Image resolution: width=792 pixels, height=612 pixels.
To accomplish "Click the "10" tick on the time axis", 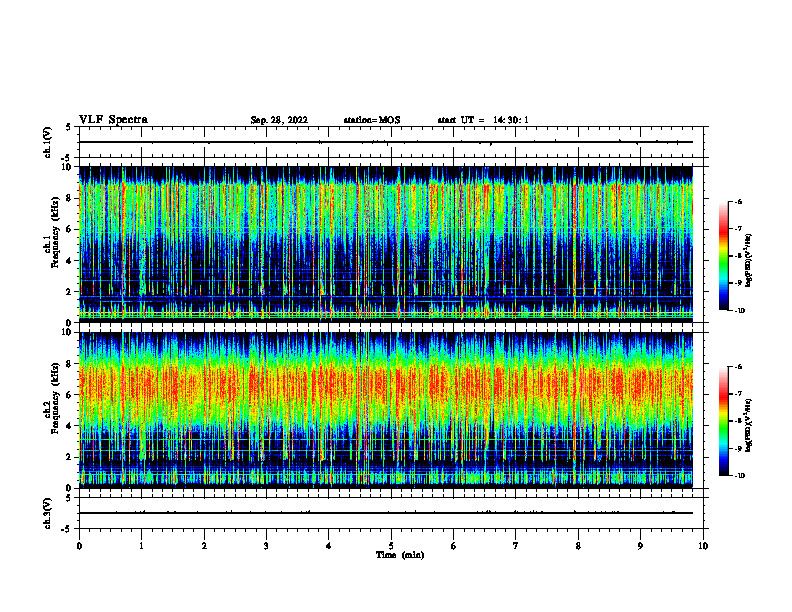I will (x=703, y=546).
